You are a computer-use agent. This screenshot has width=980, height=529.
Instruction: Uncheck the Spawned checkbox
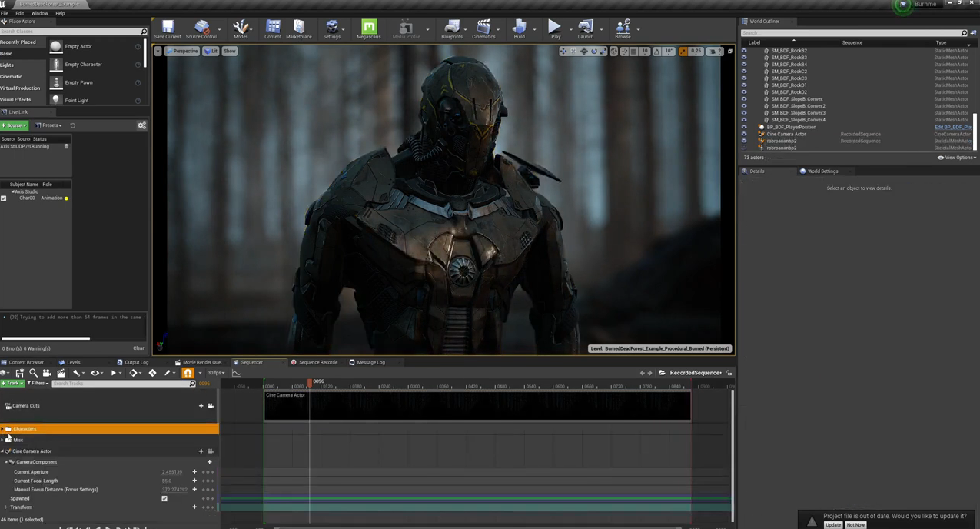pyautogui.click(x=164, y=499)
